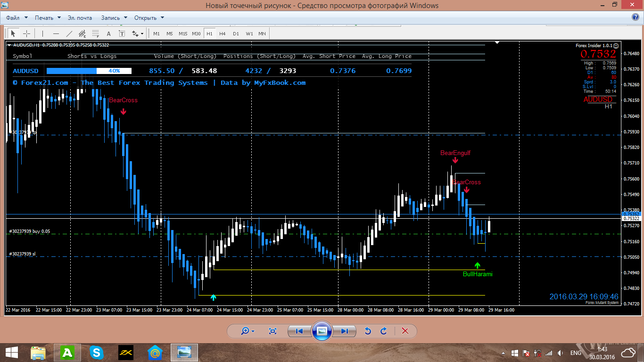This screenshot has height=362, width=644.
Task: Open the arrows objects dropdown
Action: point(138,33)
